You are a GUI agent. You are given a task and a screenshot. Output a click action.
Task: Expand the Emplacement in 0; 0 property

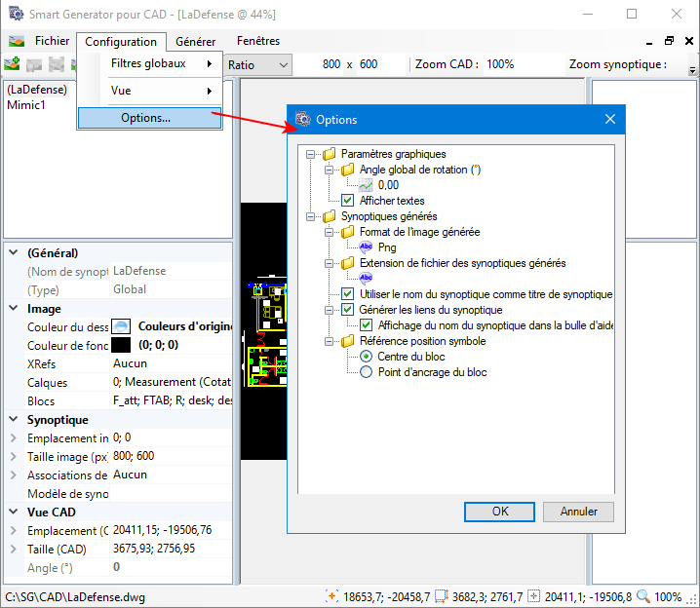(x=14, y=438)
